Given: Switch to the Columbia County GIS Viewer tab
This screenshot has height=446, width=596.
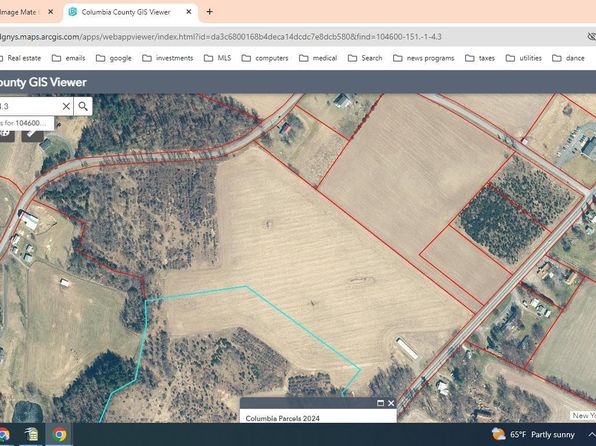Looking at the screenshot, I should (125, 12).
